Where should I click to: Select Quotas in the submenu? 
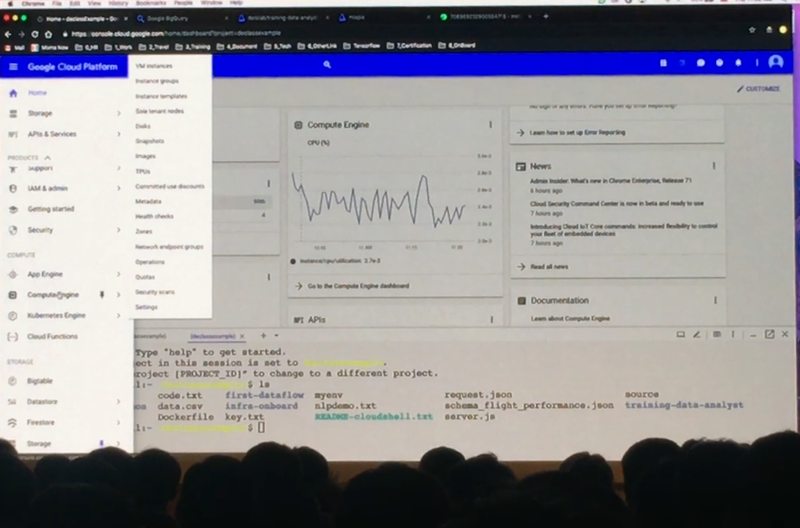[x=145, y=277]
